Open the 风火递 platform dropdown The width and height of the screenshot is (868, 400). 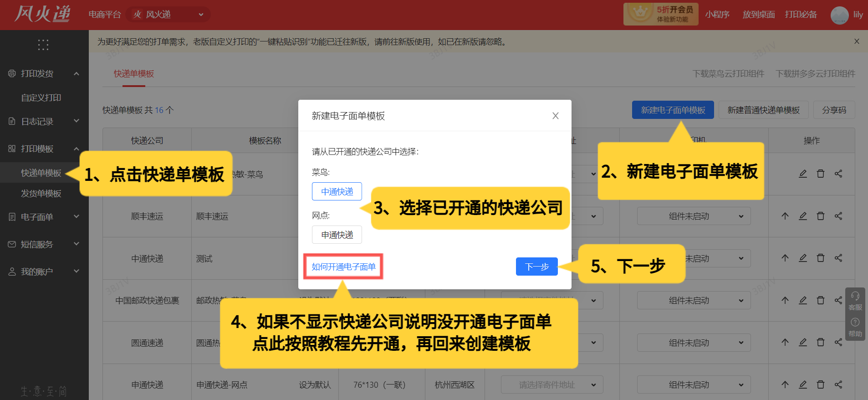(x=168, y=15)
